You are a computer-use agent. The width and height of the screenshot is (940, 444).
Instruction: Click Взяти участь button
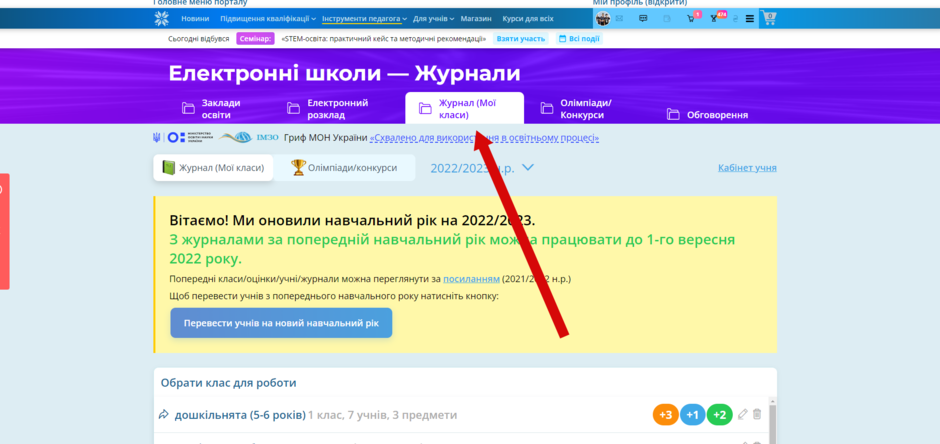tap(521, 38)
